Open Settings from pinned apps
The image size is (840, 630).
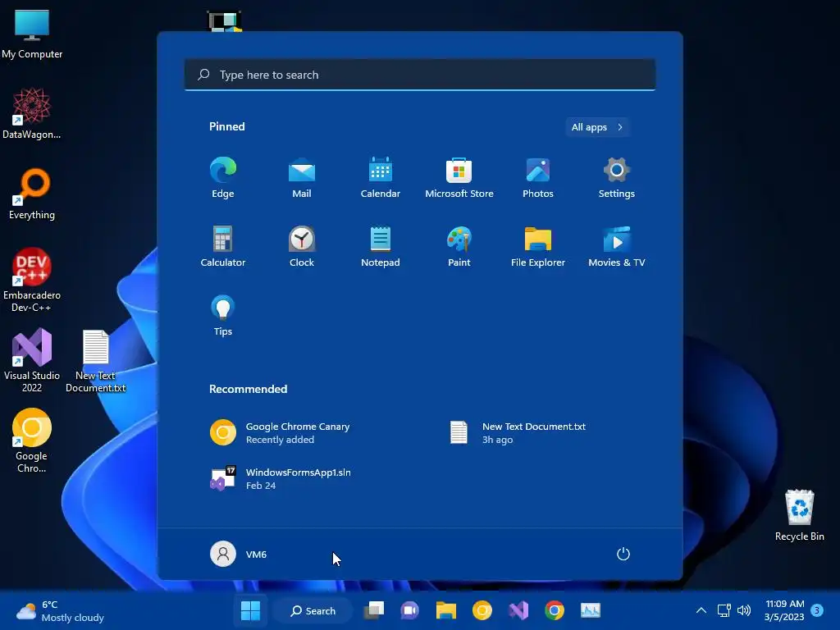click(x=617, y=178)
